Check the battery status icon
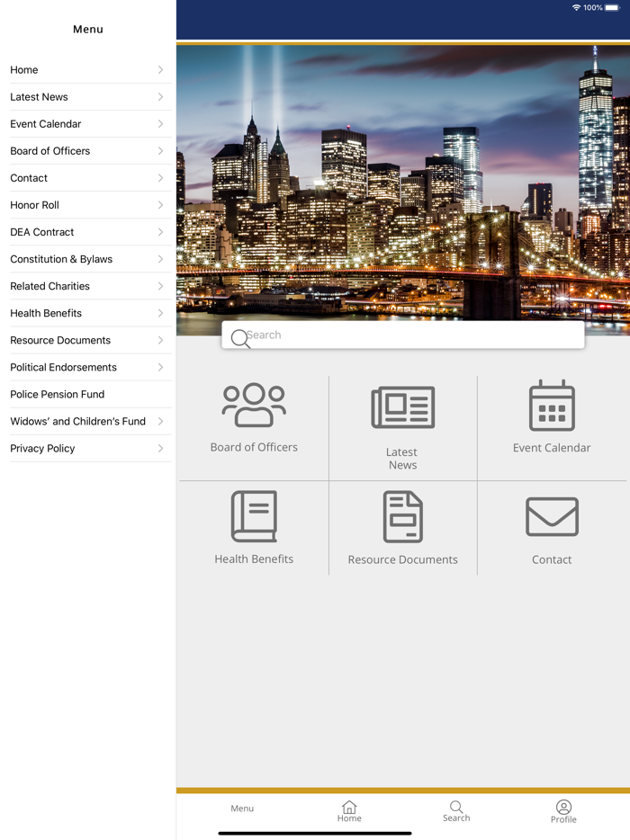This screenshot has height=840, width=630. click(612, 7)
